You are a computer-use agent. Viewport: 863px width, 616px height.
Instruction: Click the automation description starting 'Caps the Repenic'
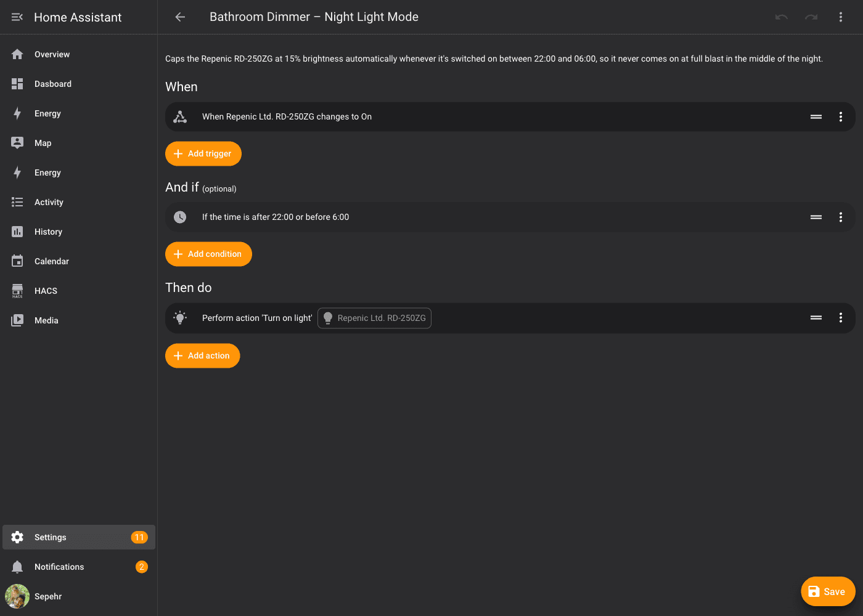494,59
